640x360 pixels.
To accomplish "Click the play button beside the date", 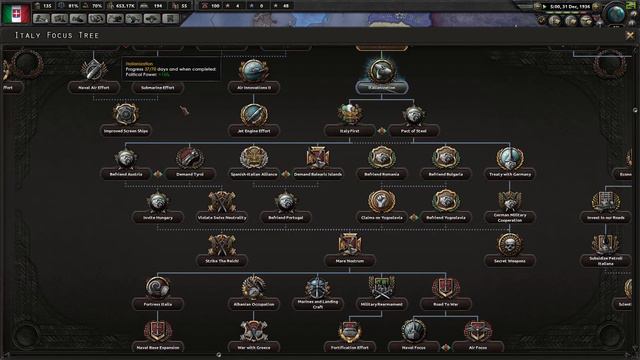I will tap(544, 7).
